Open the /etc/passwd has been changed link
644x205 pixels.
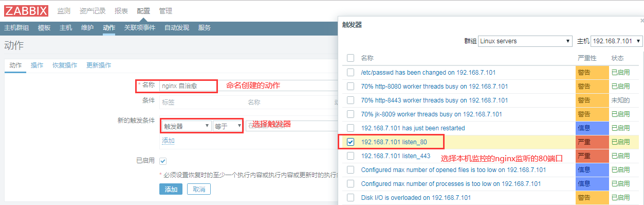coord(428,73)
